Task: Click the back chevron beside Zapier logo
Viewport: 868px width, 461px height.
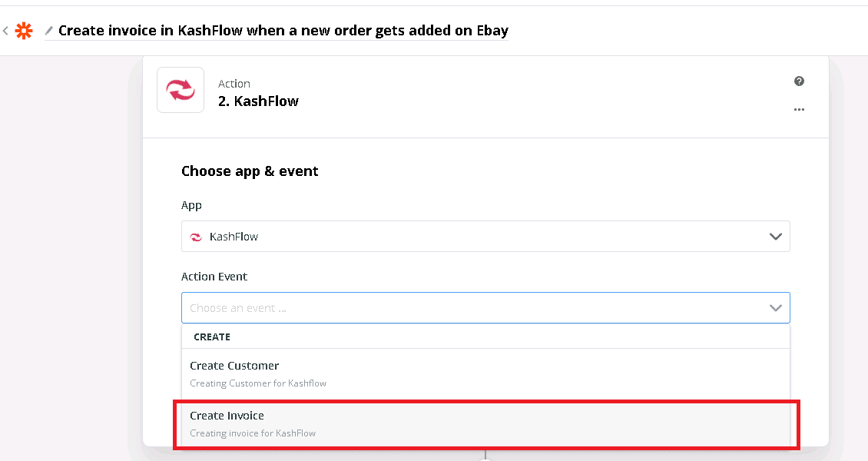Action: tap(5, 31)
